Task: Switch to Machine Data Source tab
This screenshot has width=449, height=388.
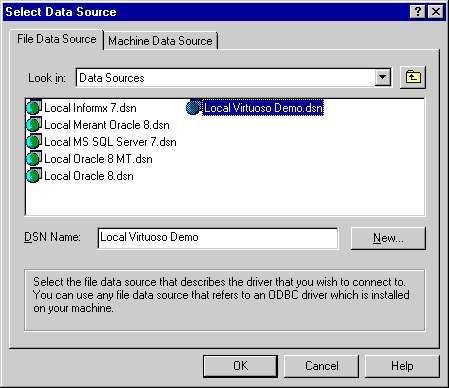Action: click(160, 41)
